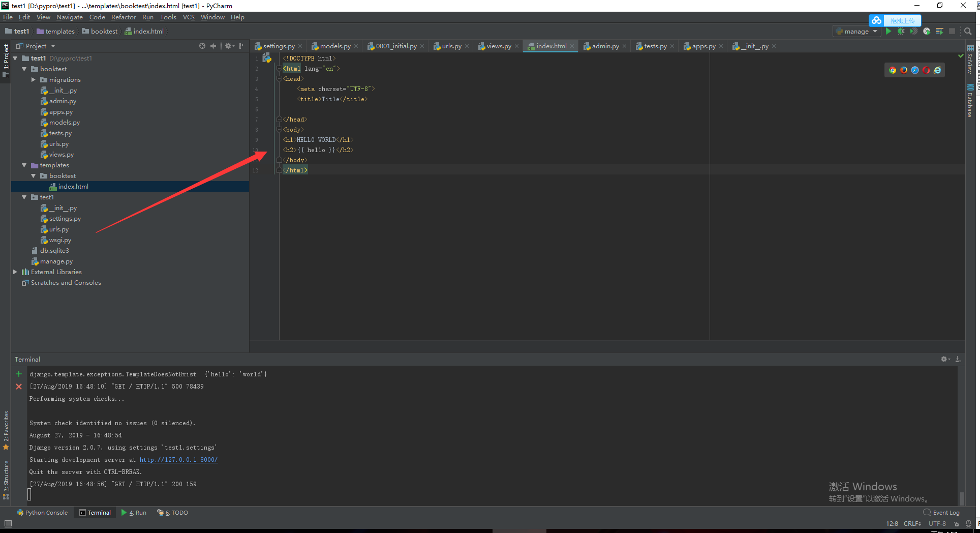Image resolution: width=980 pixels, height=533 pixels.
Task: Open page in Chrome browser icon
Action: pos(893,70)
